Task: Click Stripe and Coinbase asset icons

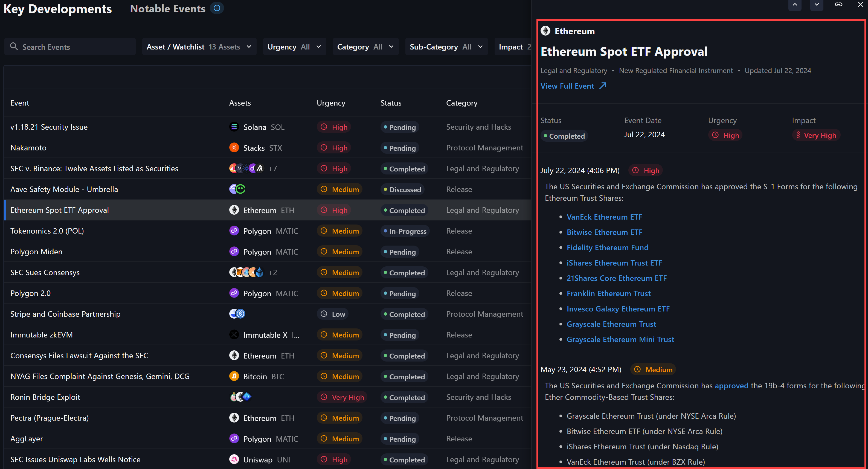Action: [x=237, y=314]
